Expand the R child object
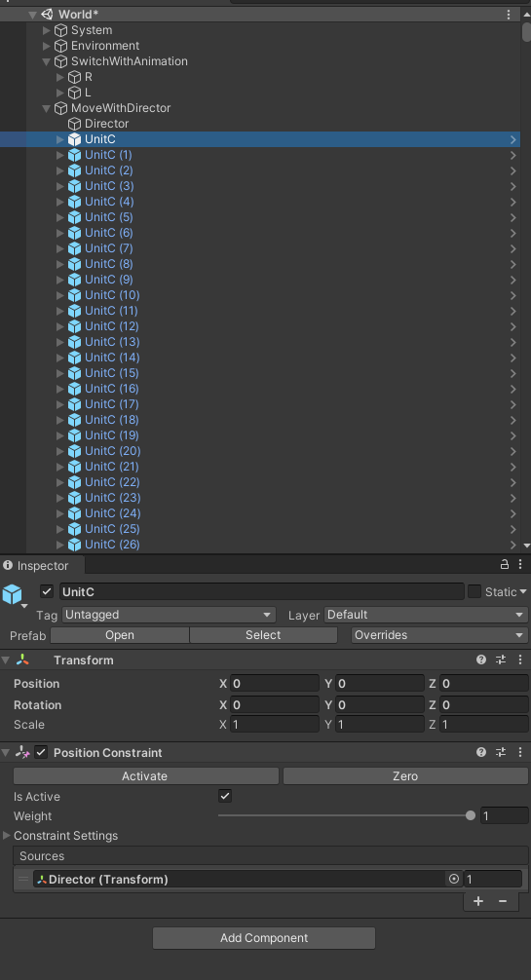 [60, 77]
